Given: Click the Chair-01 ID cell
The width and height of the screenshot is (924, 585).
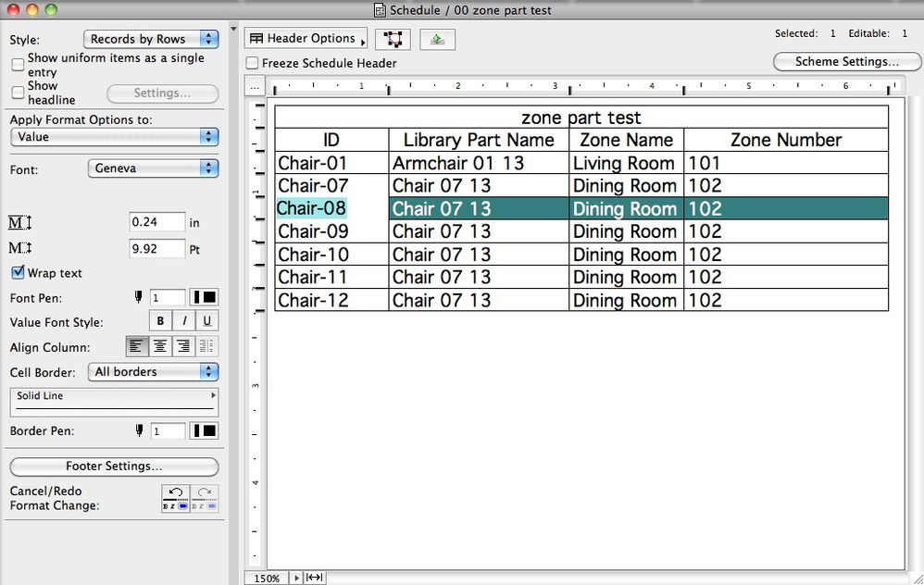Looking at the screenshot, I should point(331,163).
